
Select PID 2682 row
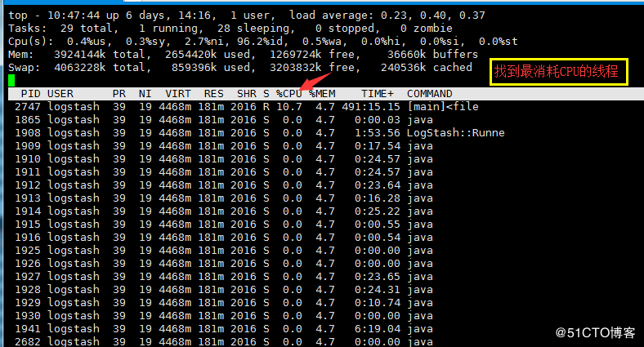coord(224,341)
